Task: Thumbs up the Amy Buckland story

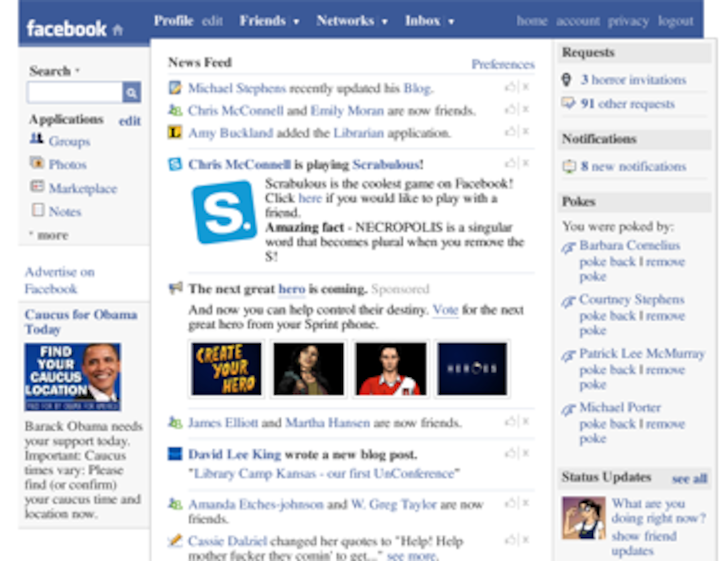Action: coord(510,131)
